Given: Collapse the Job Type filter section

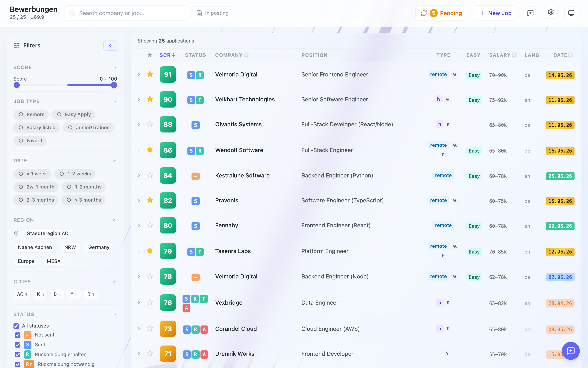Looking at the screenshot, I should click(115, 101).
